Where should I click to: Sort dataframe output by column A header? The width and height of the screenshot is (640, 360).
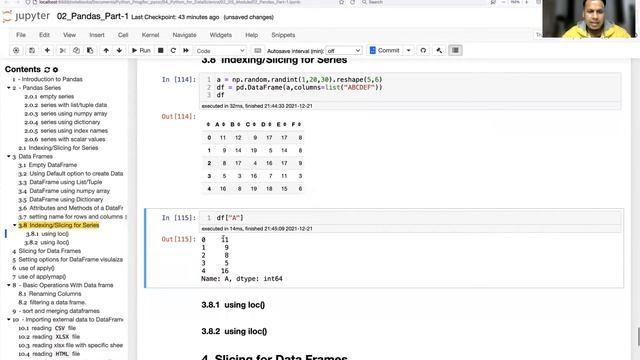click(x=220, y=124)
